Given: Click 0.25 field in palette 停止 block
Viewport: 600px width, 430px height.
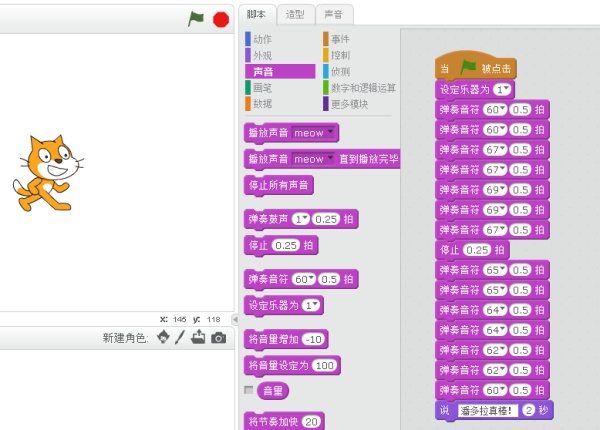Looking at the screenshot, I should (286, 245).
